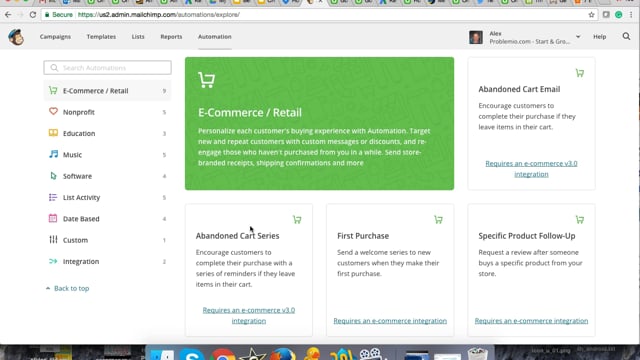Image resolution: width=640 pixels, height=360 pixels.
Task: Expand the Alex account dropdown arrow
Action: tap(578, 37)
